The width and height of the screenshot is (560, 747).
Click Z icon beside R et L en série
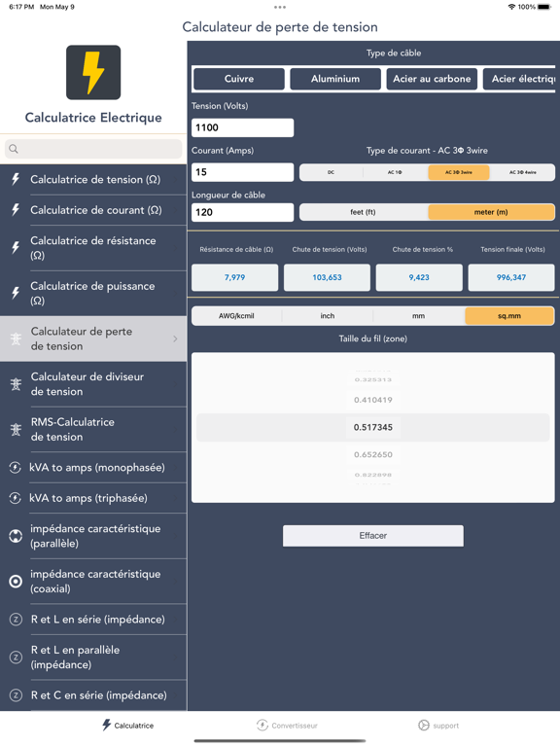coord(16,620)
